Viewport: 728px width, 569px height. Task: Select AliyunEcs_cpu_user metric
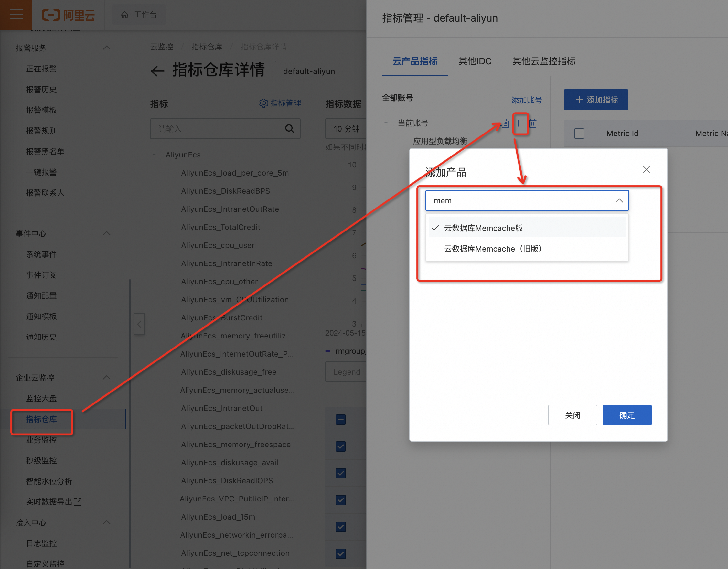pyautogui.click(x=217, y=245)
